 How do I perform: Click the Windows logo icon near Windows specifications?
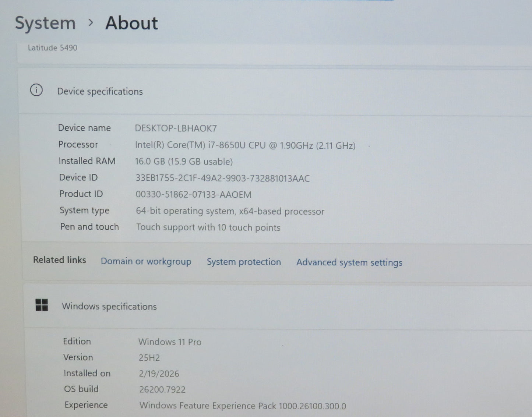42,305
